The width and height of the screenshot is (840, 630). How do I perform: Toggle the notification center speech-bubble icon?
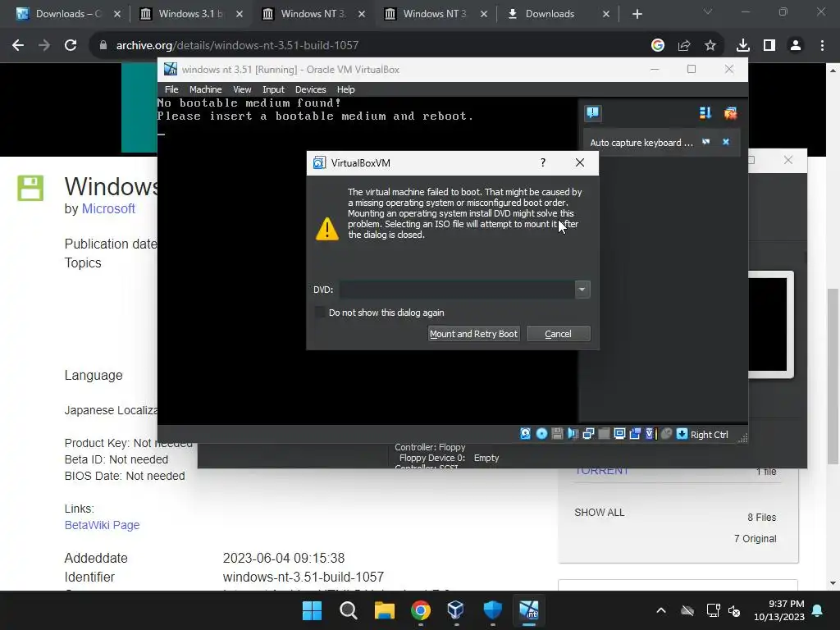click(x=592, y=112)
